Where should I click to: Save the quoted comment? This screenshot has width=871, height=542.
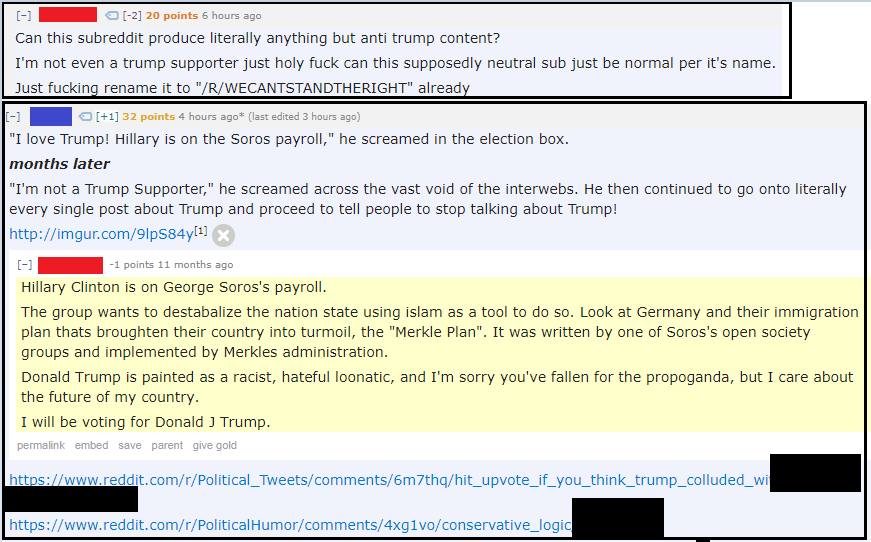click(129, 445)
